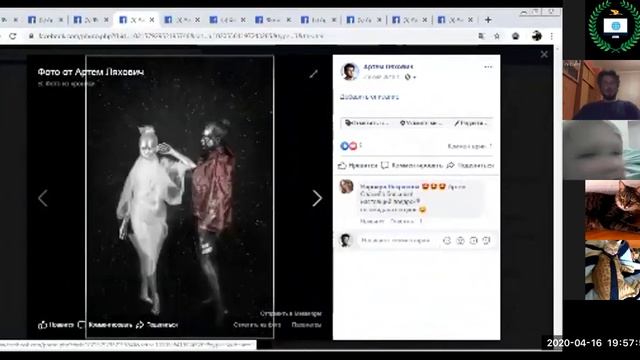Image resolution: width=640 pixels, height=360 pixels.
Task: Close the photo viewer with the X
Action: point(544,54)
